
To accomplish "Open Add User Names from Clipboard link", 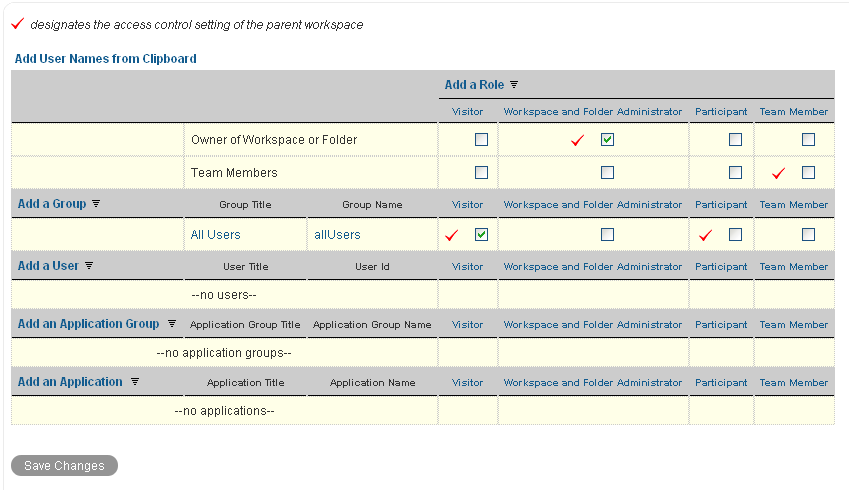I will click(105, 59).
